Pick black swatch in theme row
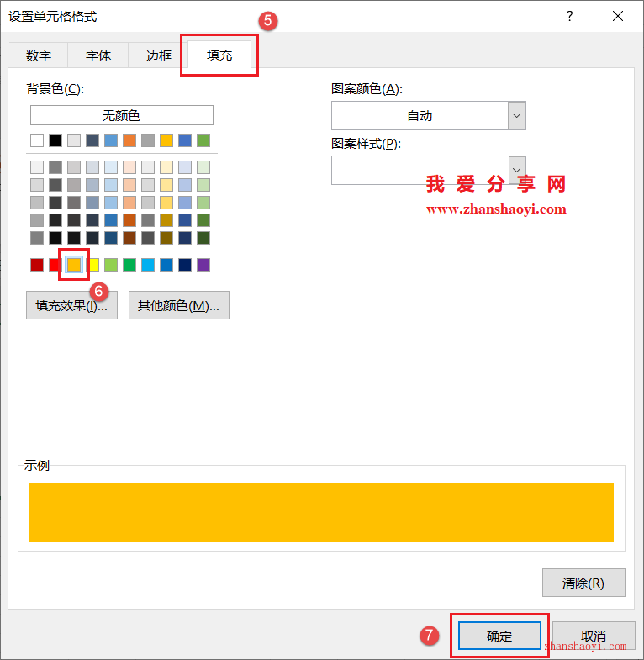 point(55,140)
